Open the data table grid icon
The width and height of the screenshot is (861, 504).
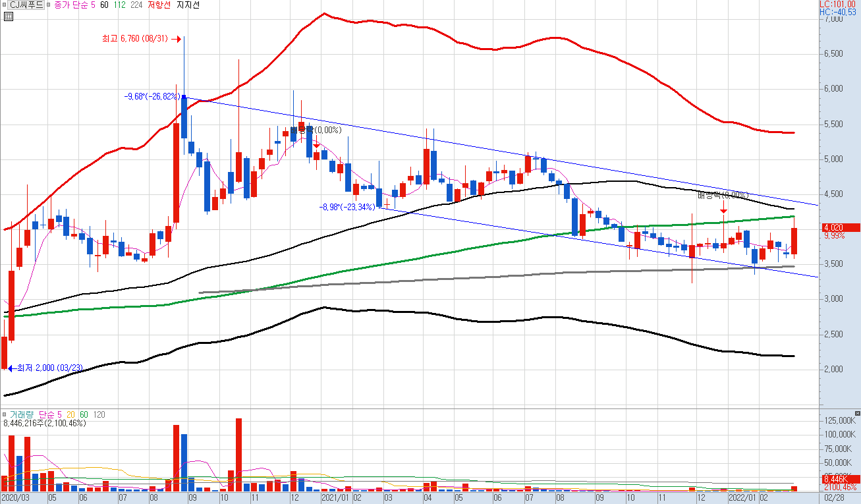[8, 16]
